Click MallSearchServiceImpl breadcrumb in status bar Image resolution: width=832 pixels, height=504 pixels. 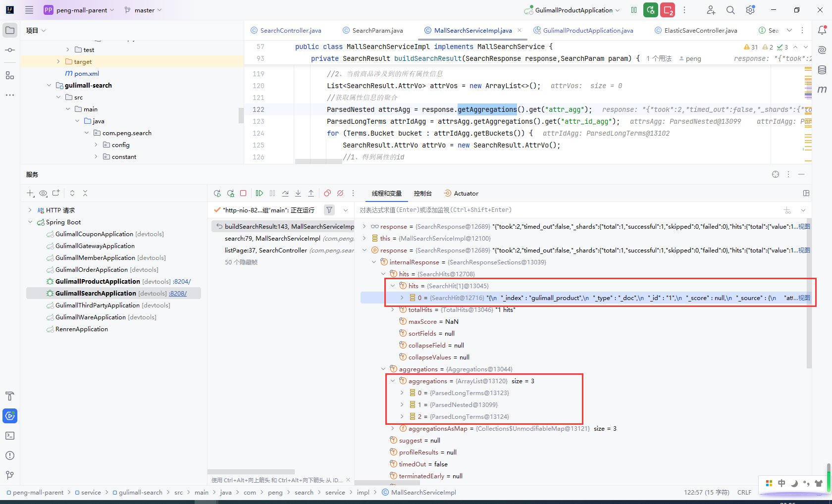419,492
